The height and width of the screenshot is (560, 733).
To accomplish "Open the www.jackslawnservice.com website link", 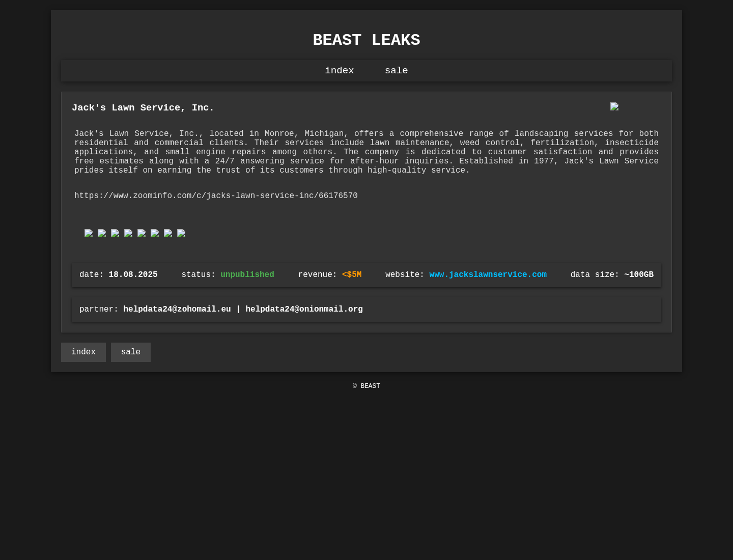I will (488, 275).
